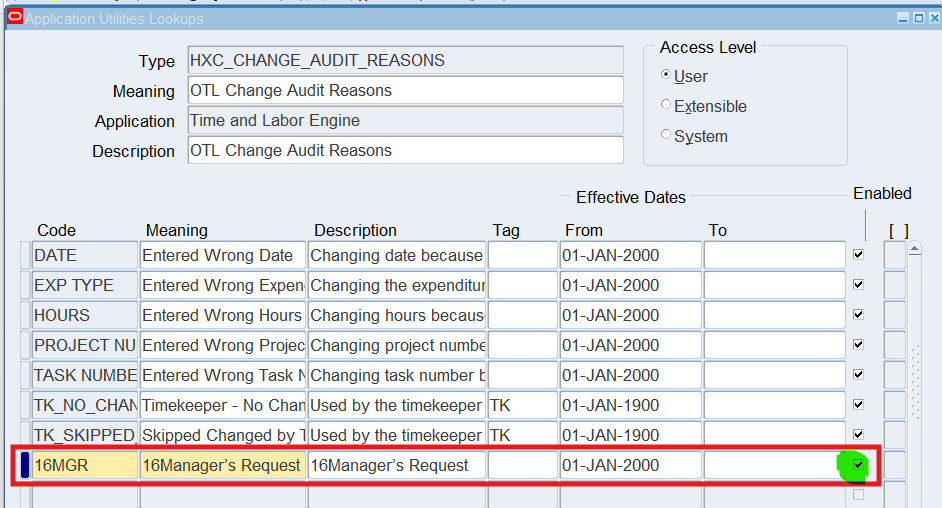This screenshot has height=508, width=942.
Task: Select the record indicator for HOURS row
Action: click(x=25, y=316)
